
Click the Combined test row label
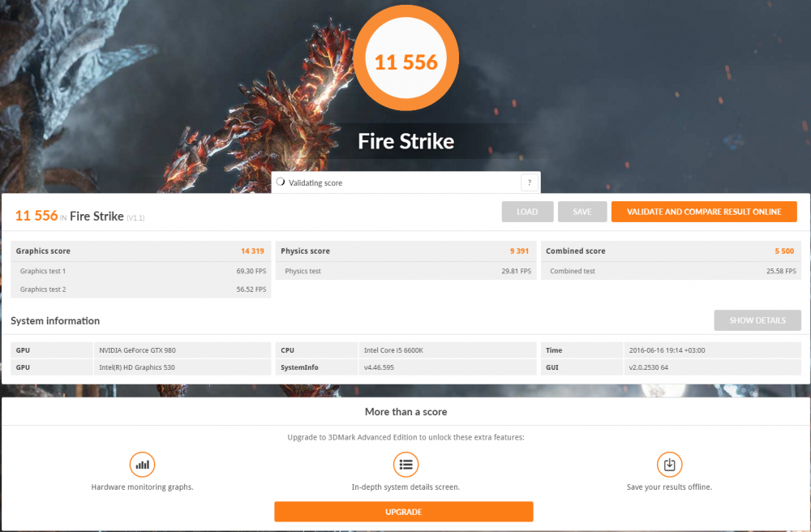(573, 271)
